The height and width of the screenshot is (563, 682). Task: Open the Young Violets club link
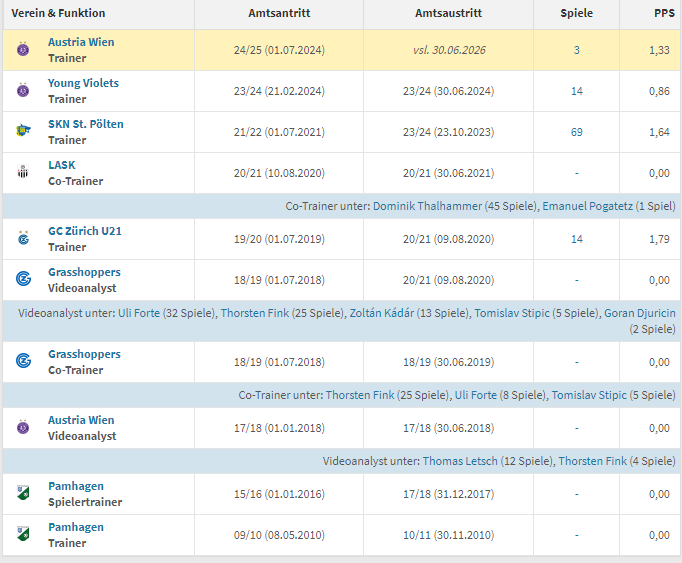click(x=83, y=84)
